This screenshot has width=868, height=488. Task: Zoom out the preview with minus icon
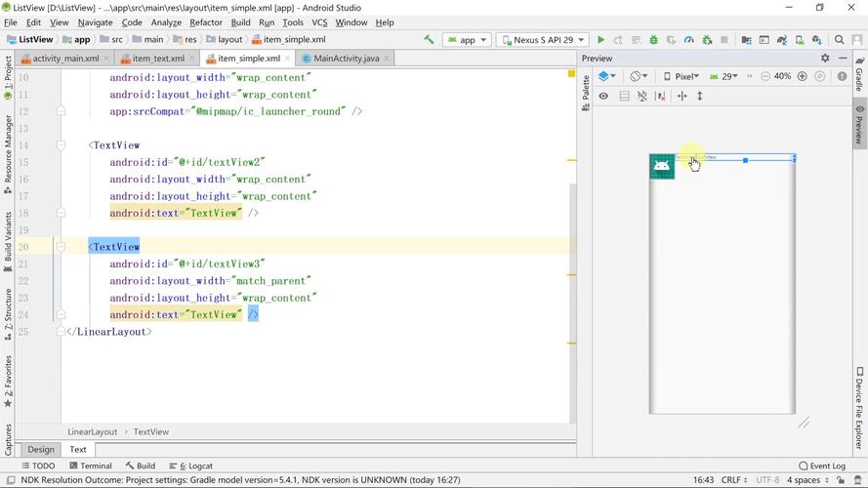tap(765, 76)
